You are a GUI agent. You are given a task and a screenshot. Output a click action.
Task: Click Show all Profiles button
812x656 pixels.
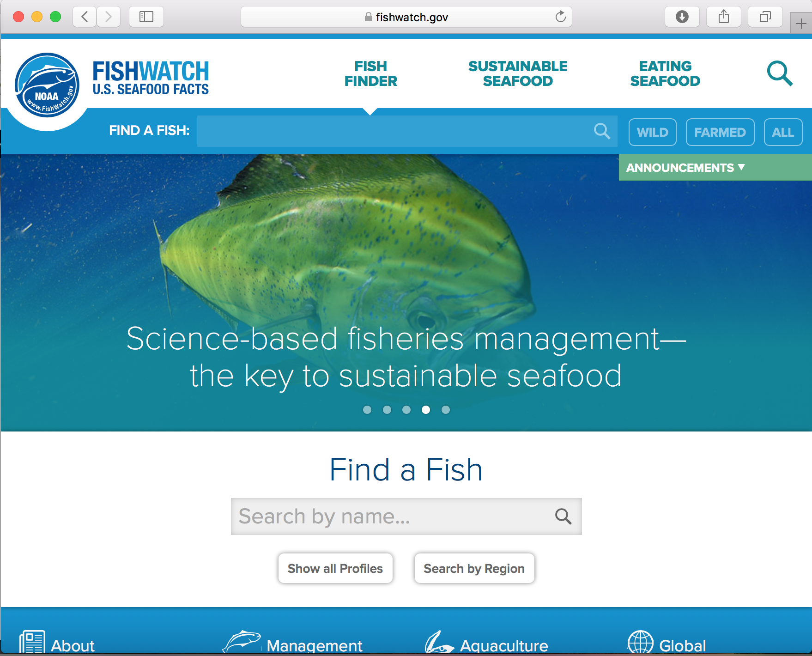click(x=335, y=568)
